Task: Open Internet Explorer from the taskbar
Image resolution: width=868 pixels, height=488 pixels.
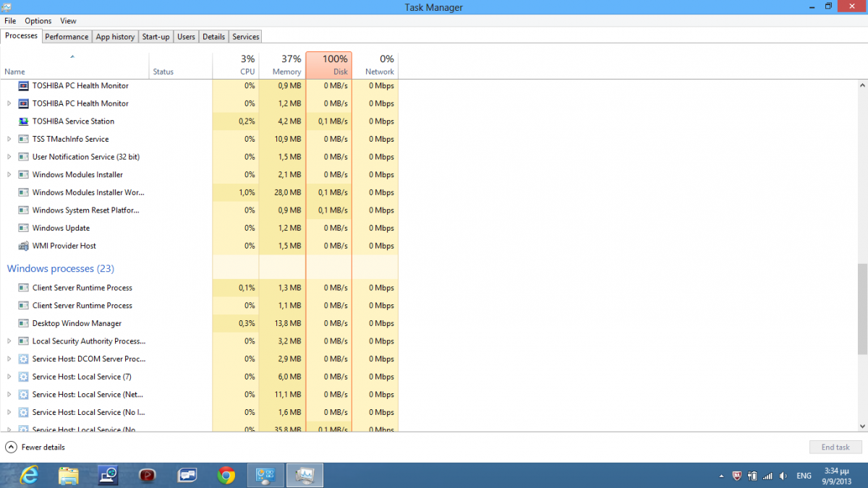Action: (x=29, y=475)
